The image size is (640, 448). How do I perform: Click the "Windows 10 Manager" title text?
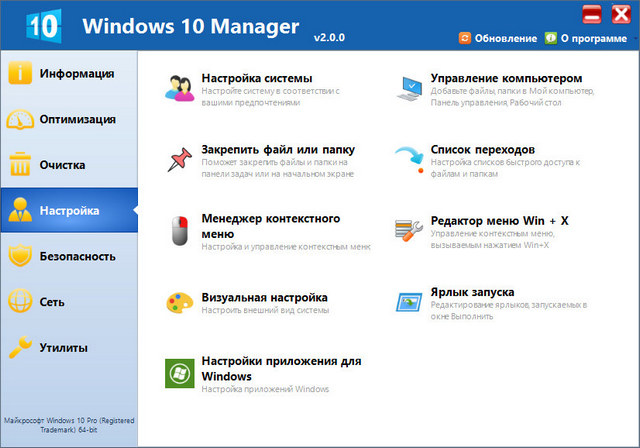[x=191, y=27]
